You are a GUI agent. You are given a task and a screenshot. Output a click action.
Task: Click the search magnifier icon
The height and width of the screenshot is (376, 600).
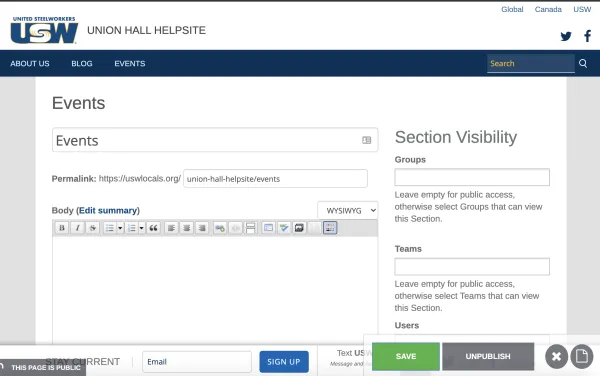coord(583,63)
